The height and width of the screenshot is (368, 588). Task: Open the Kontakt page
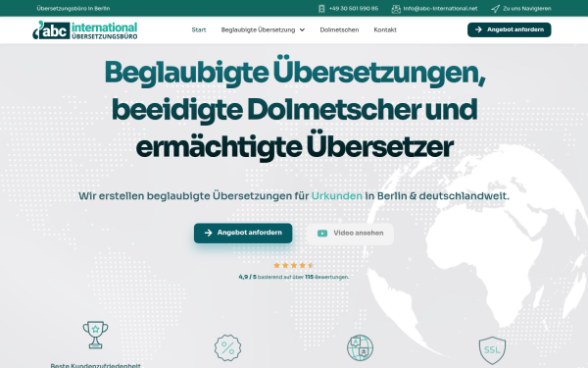coord(385,29)
